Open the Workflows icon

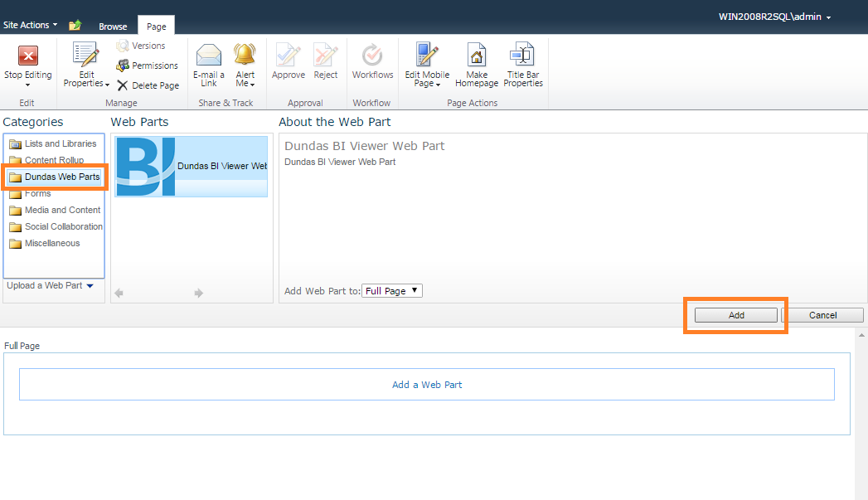pos(372,55)
